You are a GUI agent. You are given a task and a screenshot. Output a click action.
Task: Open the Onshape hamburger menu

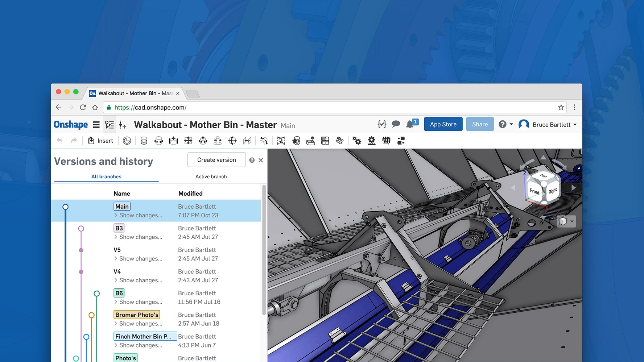point(96,125)
